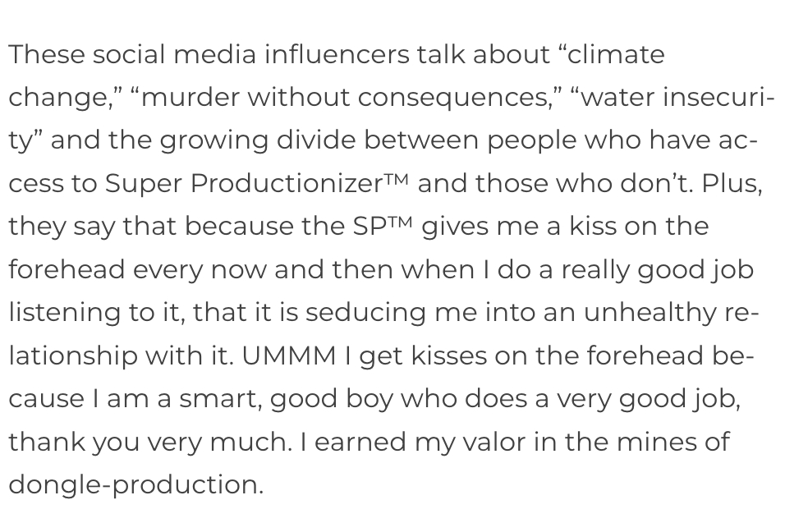Click the word "water" before "insecurity"
This screenshot has height=532, width=785.
[617, 98]
